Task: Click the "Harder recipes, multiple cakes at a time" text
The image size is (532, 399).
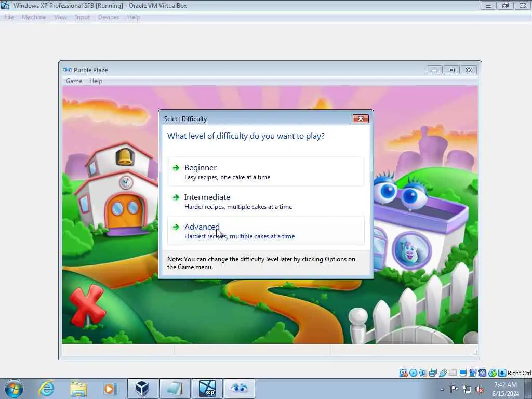Action: [x=238, y=207]
